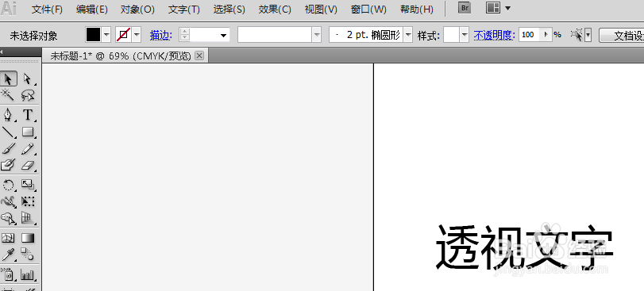Select the Pencil tool
This screenshot has width=644, height=291.
(28, 149)
